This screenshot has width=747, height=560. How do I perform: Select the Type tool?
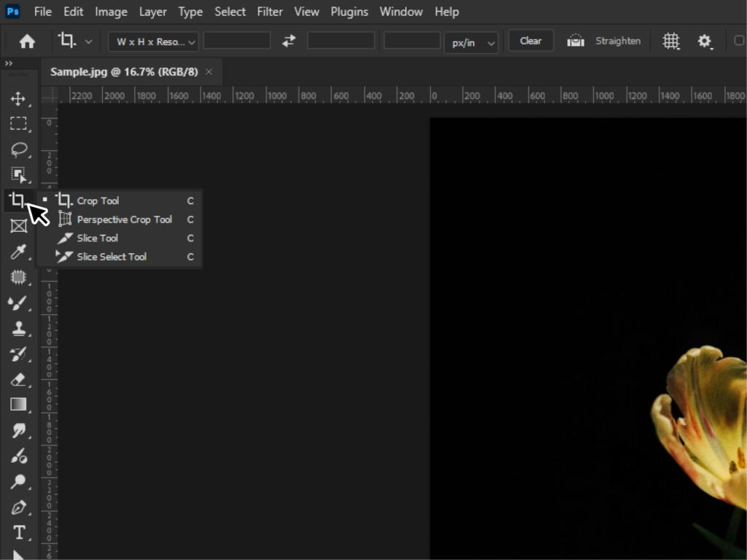(18, 532)
